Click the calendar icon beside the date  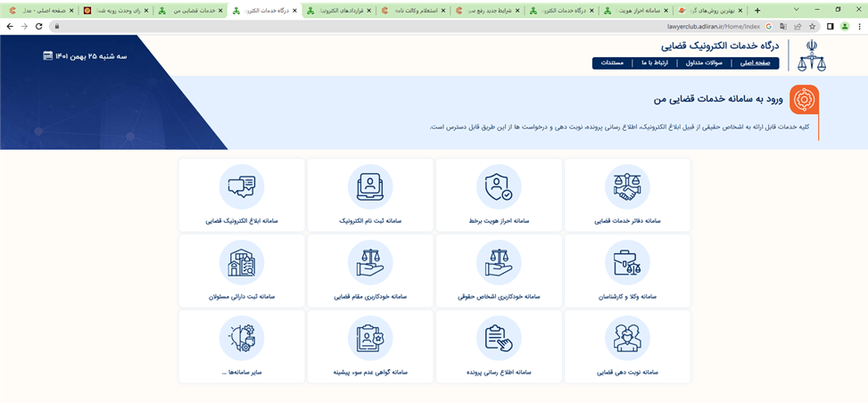47,55
